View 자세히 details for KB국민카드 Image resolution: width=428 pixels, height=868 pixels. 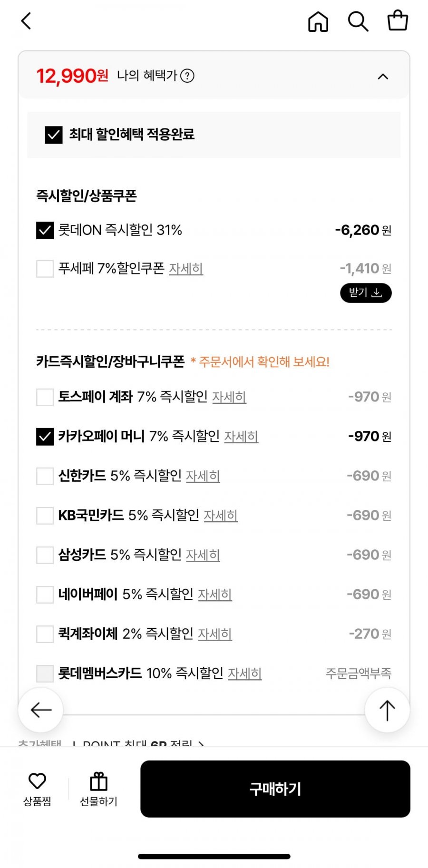coord(221,515)
